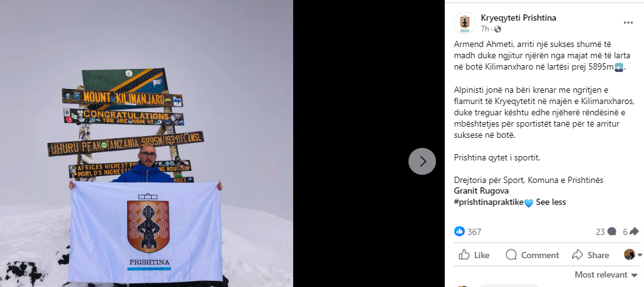Open the Most relevant comment sort dropdown
The height and width of the screenshot is (287, 644).
(x=606, y=274)
